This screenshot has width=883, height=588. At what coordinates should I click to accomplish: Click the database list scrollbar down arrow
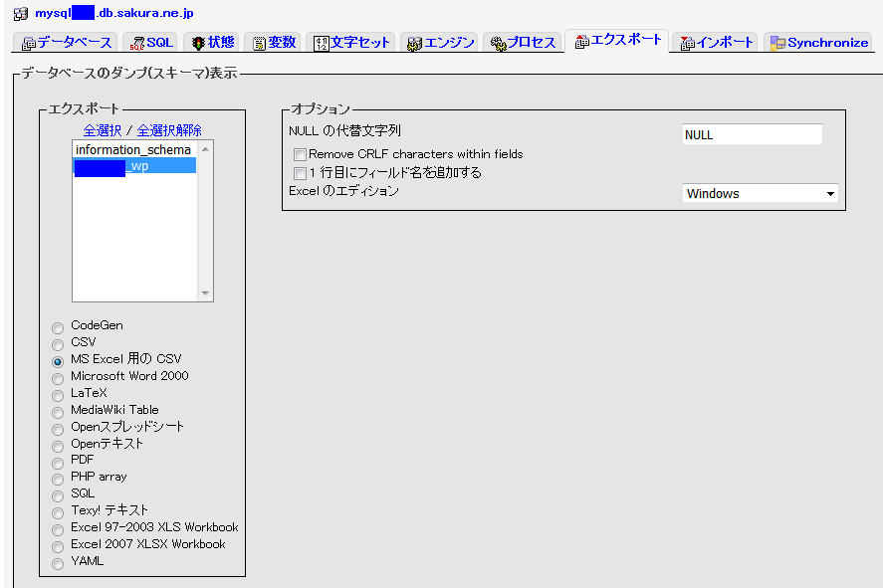coord(205,294)
